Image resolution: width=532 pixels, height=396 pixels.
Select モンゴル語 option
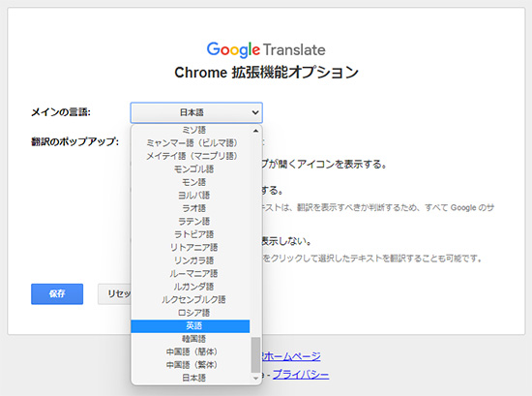tap(191, 169)
